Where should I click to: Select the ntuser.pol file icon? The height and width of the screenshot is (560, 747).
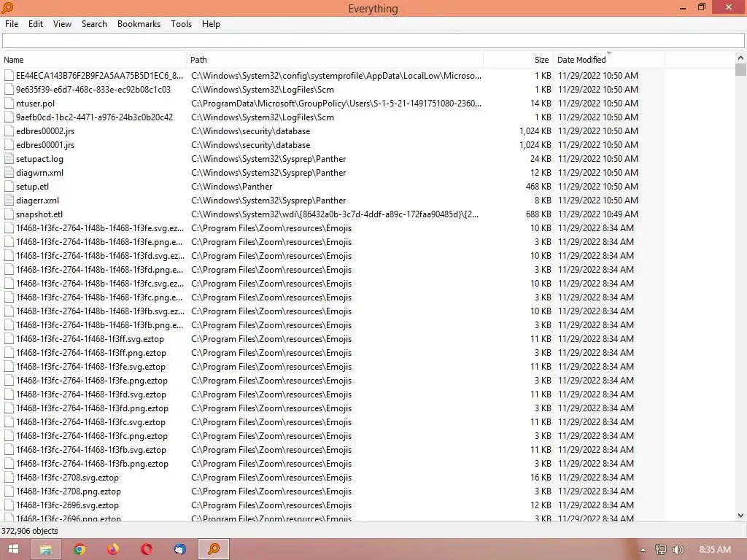[9, 104]
